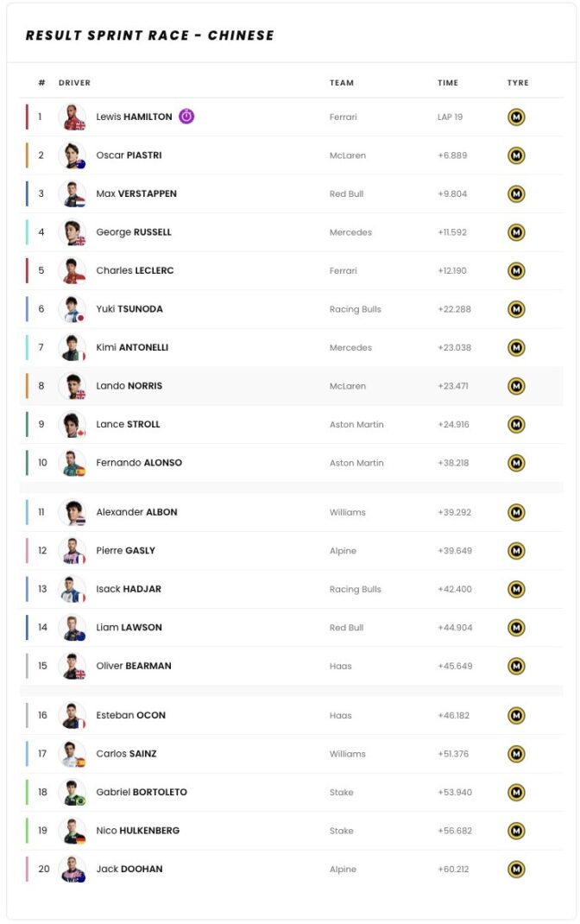Select the Aston Martin team for Lance Stroll
Viewport: 580px width, 924px height.
(x=356, y=424)
